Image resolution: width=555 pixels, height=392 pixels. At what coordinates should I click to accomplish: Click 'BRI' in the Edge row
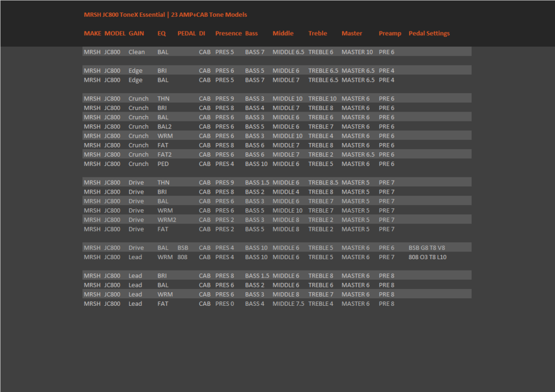(x=162, y=70)
